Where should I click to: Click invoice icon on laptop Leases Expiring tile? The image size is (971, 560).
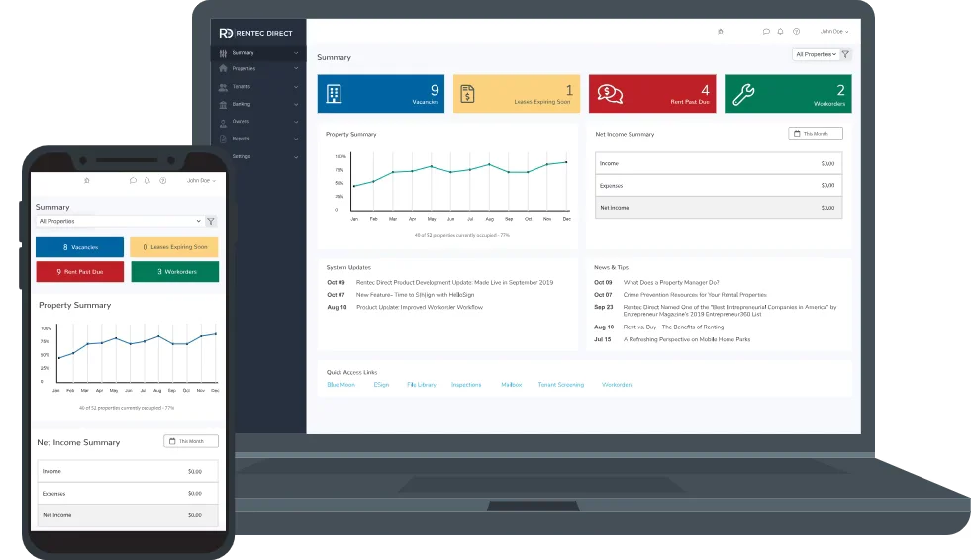(x=467, y=94)
